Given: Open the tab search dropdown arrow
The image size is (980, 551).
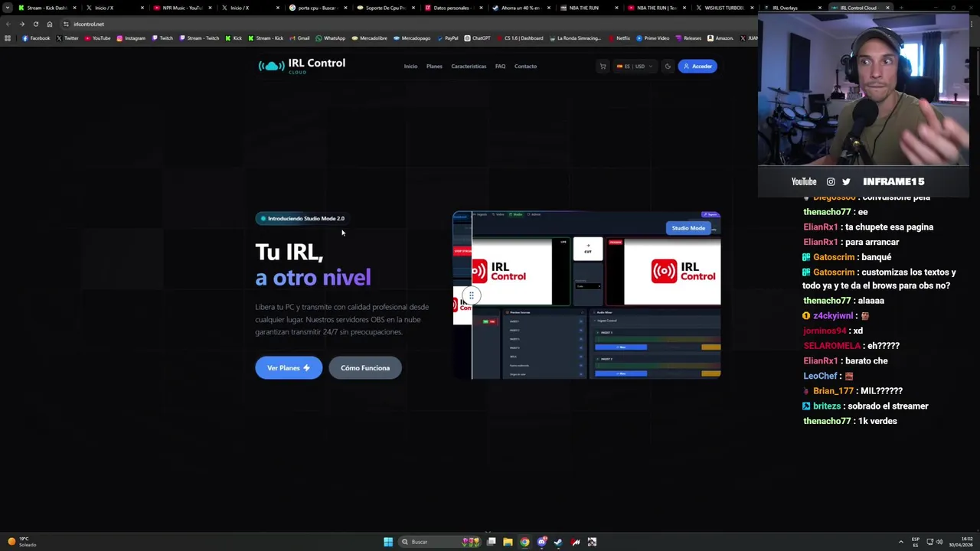Looking at the screenshot, I should coord(8,8).
